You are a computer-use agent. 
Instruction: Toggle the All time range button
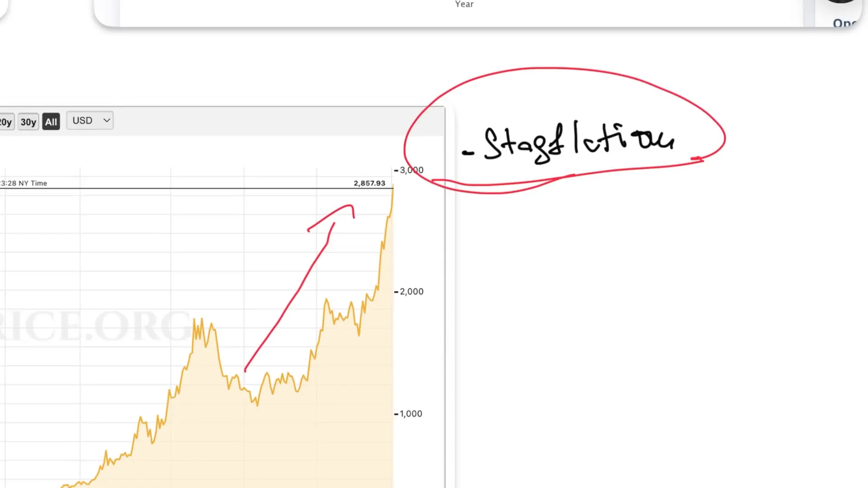coord(51,122)
